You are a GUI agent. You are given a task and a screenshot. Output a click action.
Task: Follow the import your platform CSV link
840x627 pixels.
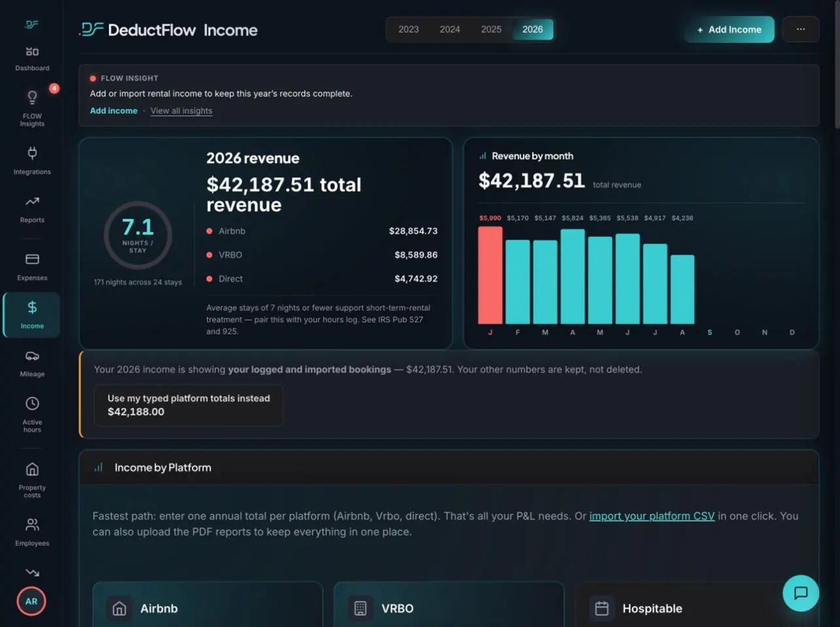pos(652,516)
